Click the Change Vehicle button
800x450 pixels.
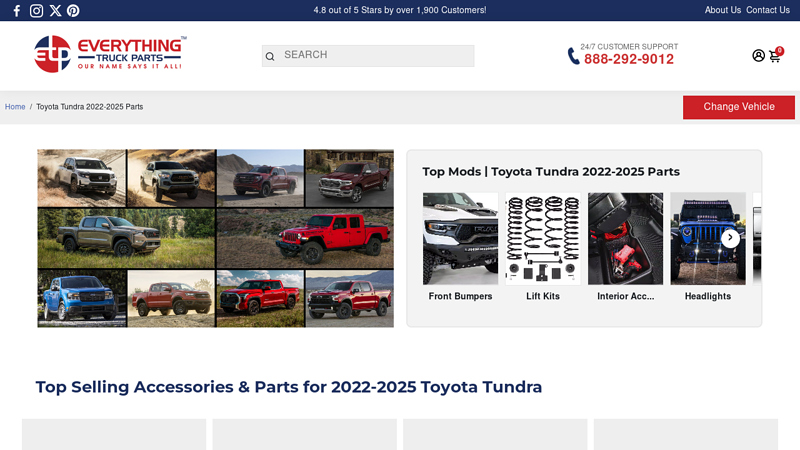[739, 107]
